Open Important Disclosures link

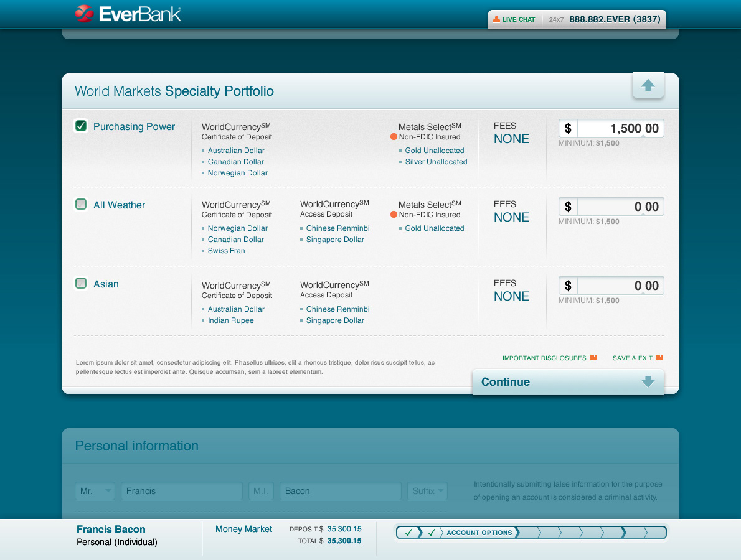point(544,358)
